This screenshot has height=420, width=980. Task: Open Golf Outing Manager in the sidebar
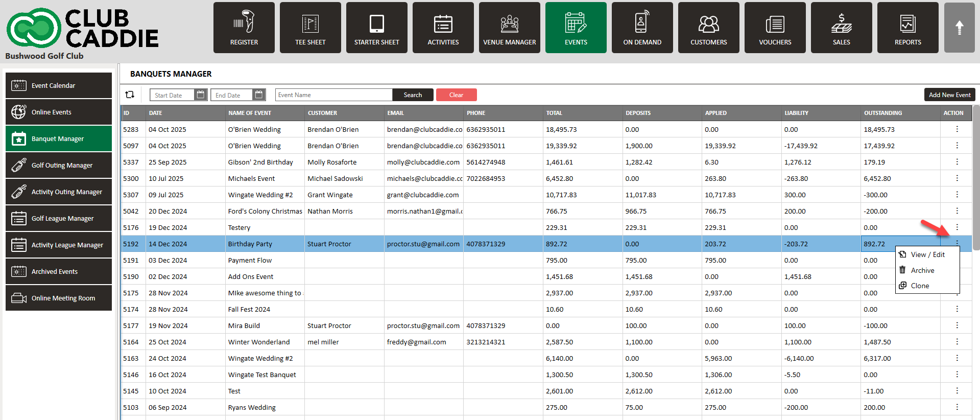59,165
